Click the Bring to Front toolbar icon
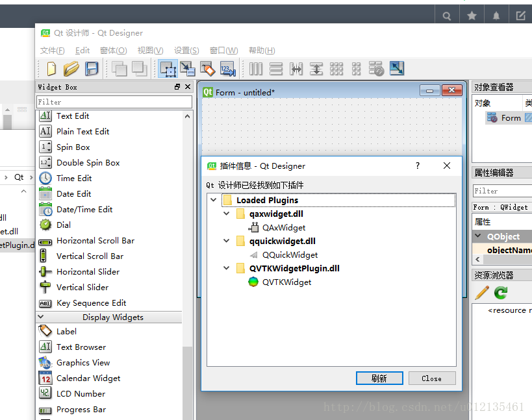 (119, 69)
